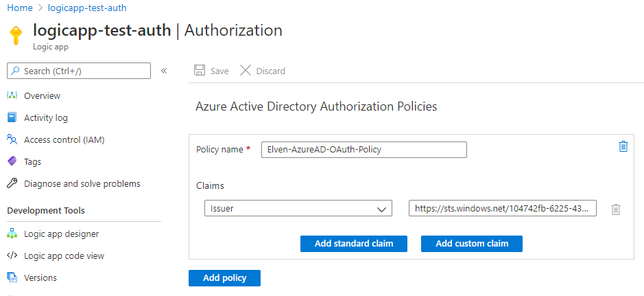The width and height of the screenshot is (644, 296).
Task: Click the Logic app designer icon
Action: (x=12, y=234)
